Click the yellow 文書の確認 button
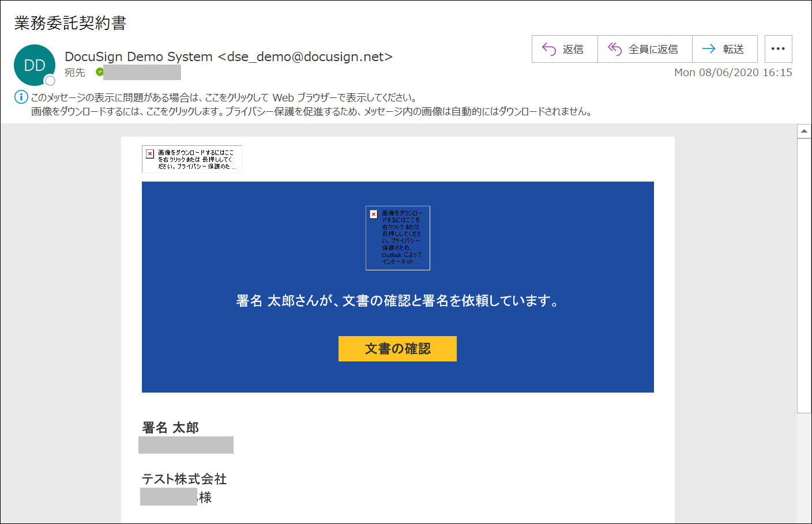Screen dimensions: 812x524 [397, 349]
